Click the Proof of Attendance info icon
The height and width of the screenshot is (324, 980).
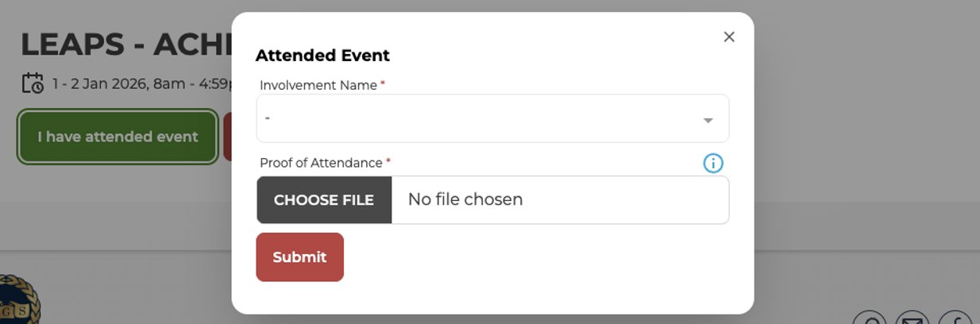(713, 163)
